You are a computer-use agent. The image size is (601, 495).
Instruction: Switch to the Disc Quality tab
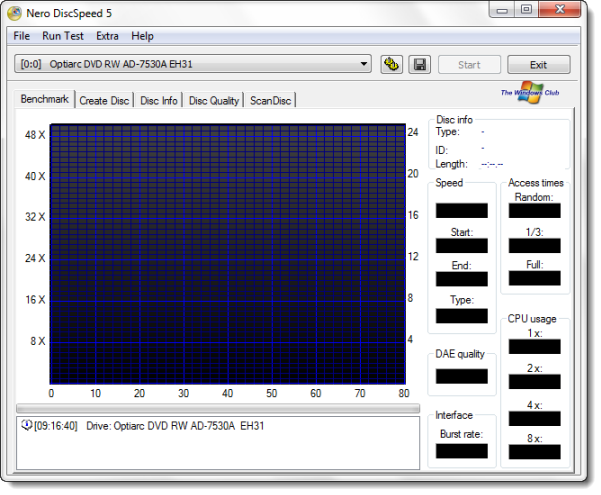tap(214, 100)
